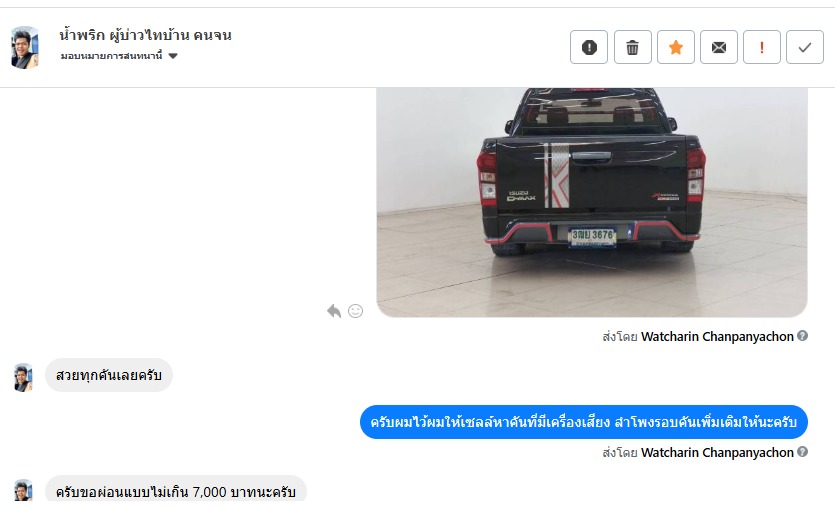The image size is (835, 506).
Task: Add emoji reaction to truck photo
Action: tap(355, 311)
